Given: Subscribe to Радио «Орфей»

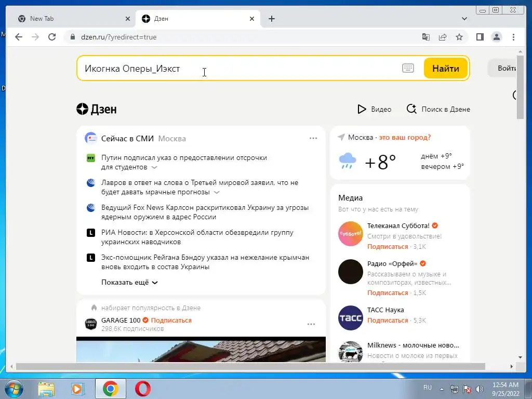Looking at the screenshot, I should (x=388, y=293).
